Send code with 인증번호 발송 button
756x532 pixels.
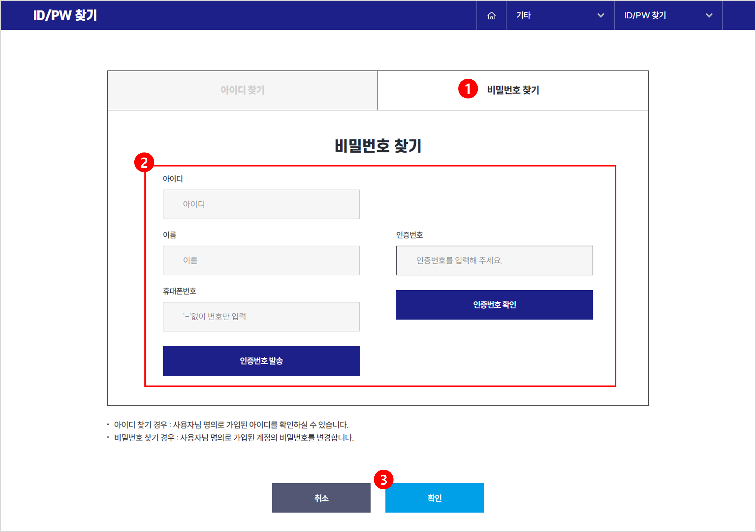261,361
